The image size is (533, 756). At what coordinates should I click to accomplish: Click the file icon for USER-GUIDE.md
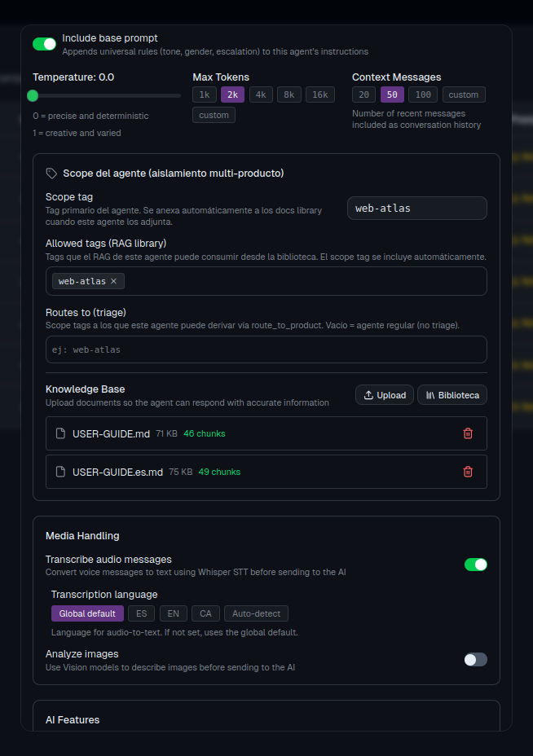pyautogui.click(x=60, y=433)
